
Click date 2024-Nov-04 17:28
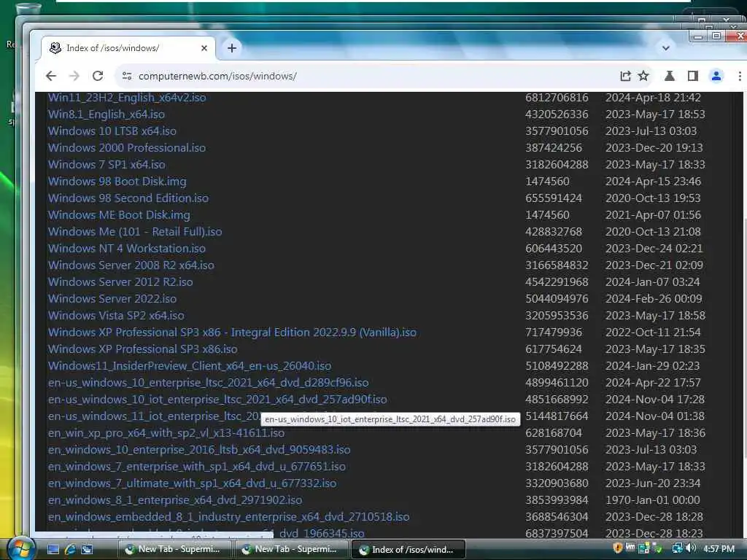coord(655,399)
